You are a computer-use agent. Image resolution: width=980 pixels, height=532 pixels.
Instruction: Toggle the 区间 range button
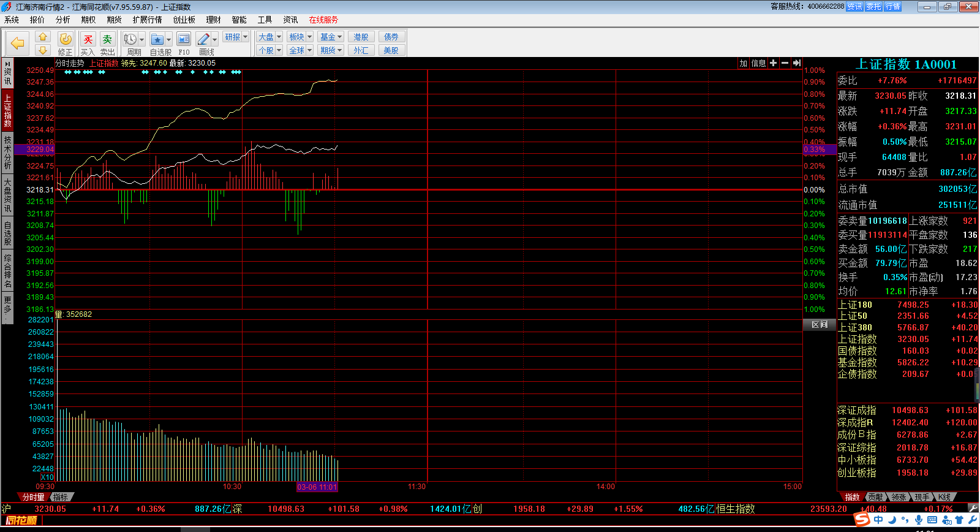point(819,325)
